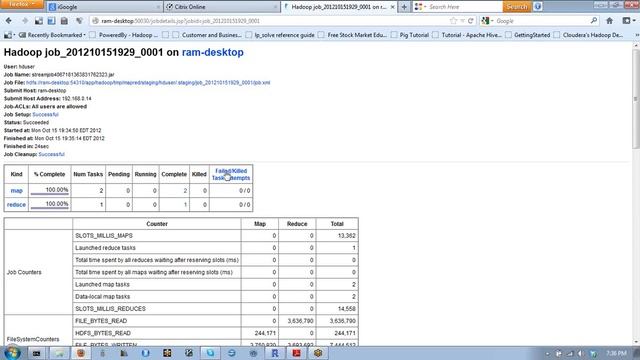Image resolution: width=640 pixels, height=360 pixels.
Task: Open the Windows Start orb
Action: click(11, 353)
